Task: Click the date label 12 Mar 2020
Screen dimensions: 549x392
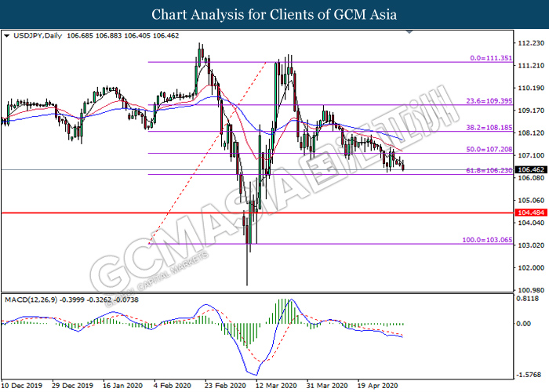Action: click(x=276, y=386)
